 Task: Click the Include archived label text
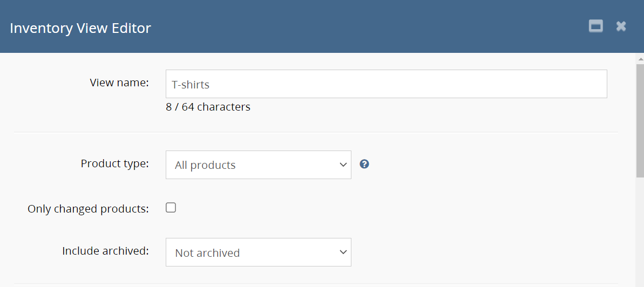tap(105, 251)
